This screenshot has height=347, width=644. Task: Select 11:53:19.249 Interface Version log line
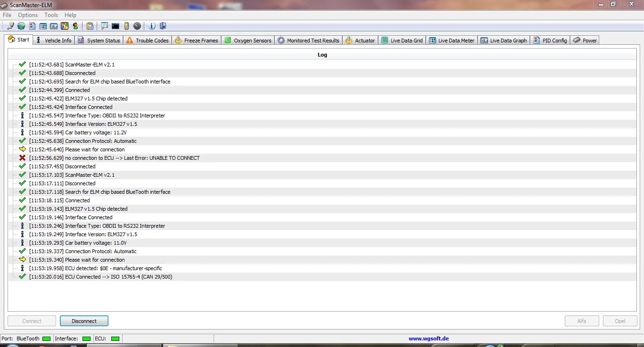[x=83, y=234]
